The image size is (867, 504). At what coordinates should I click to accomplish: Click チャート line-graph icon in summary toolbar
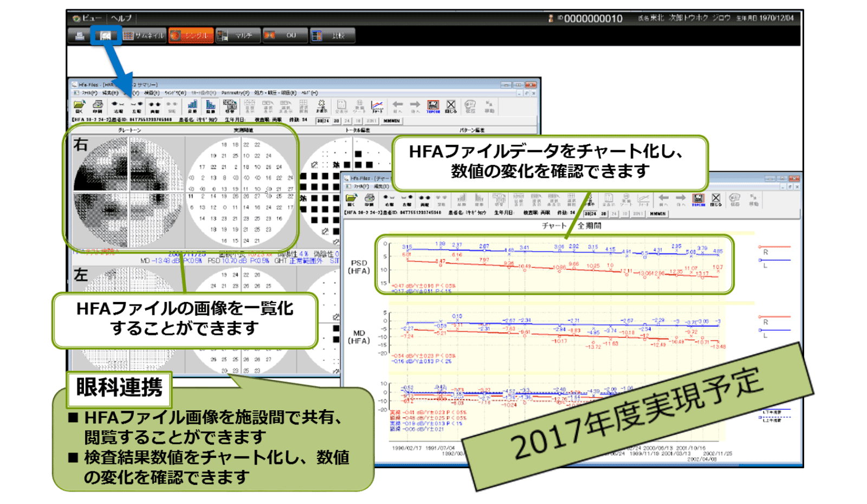pos(377,106)
